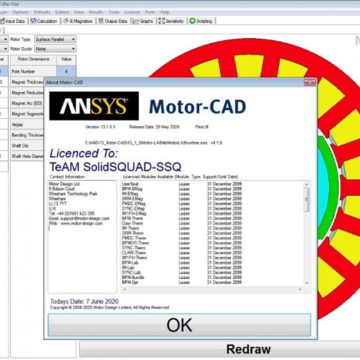Open the Defaults menu
360x360 pixels.
42,12
